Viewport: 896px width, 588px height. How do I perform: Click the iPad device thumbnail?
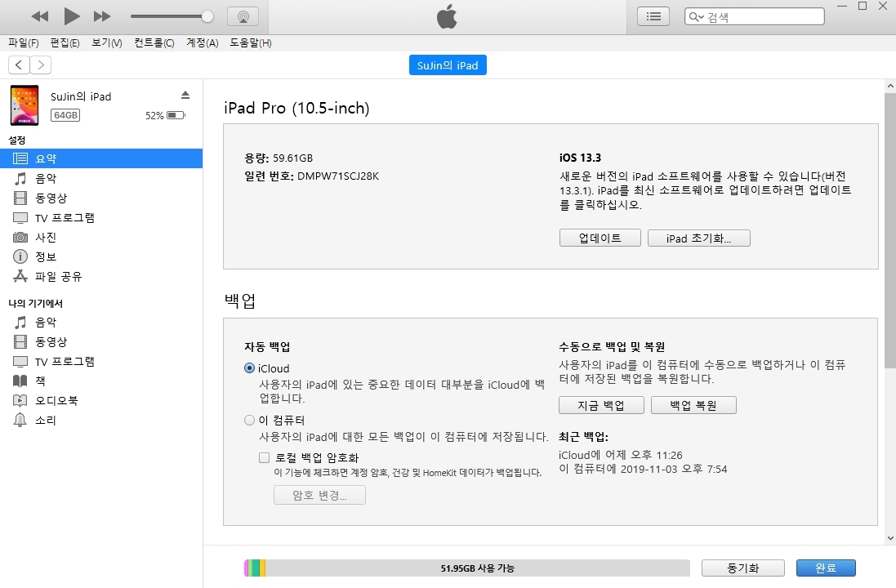click(24, 105)
